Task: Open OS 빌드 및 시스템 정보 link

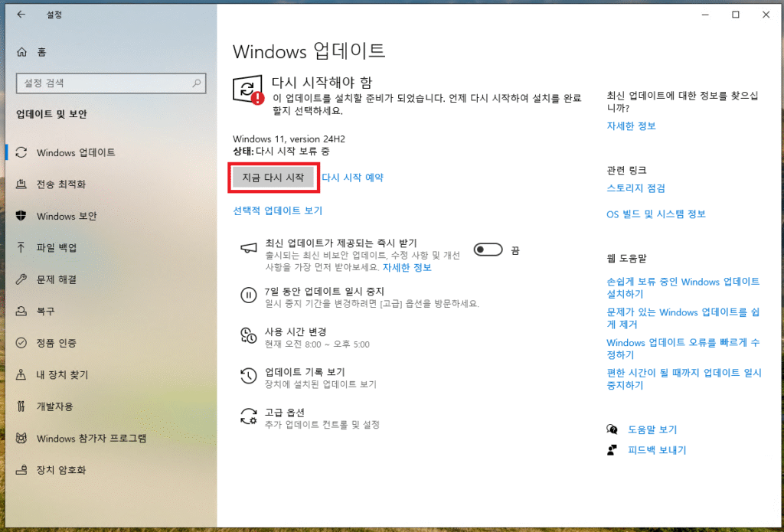Action: tap(656, 214)
